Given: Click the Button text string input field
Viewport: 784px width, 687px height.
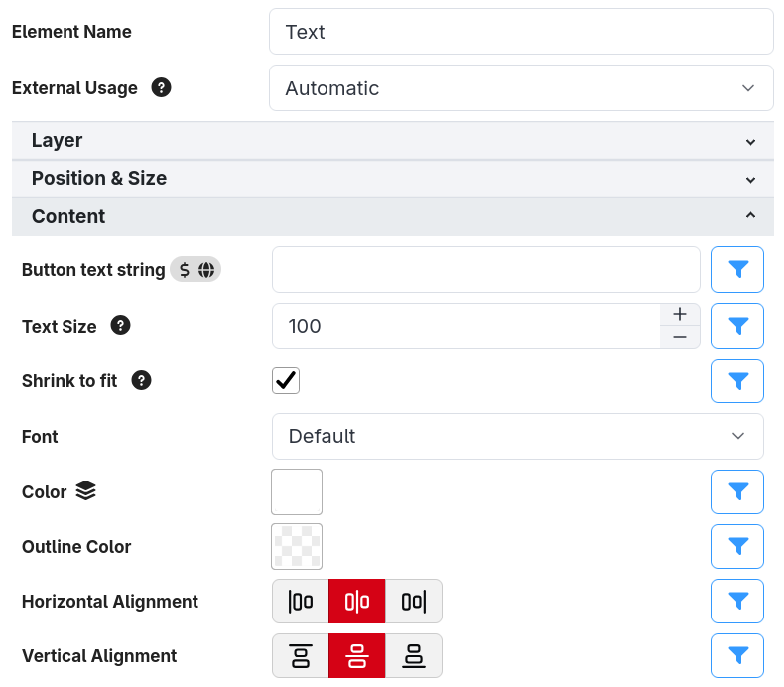Looking at the screenshot, I should 486,269.
